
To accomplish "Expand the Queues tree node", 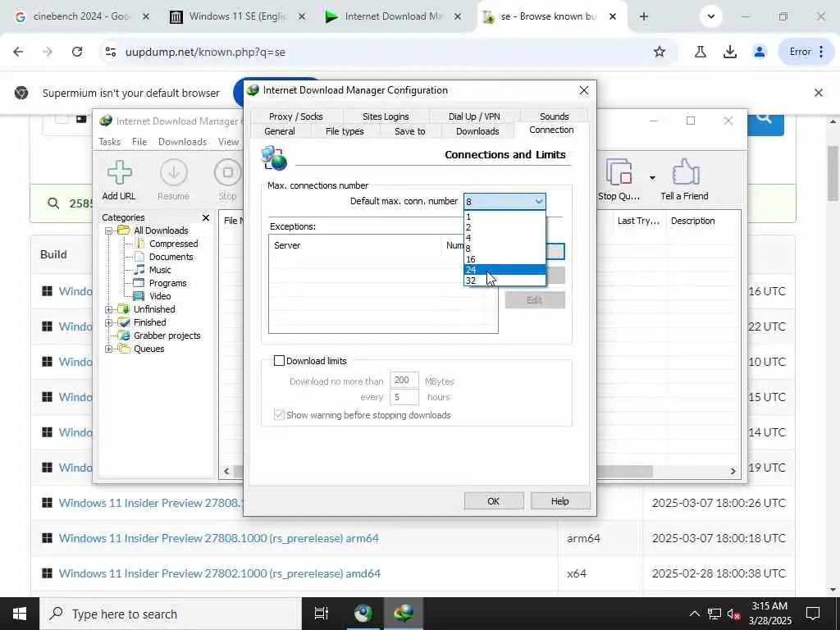I will click(x=109, y=349).
